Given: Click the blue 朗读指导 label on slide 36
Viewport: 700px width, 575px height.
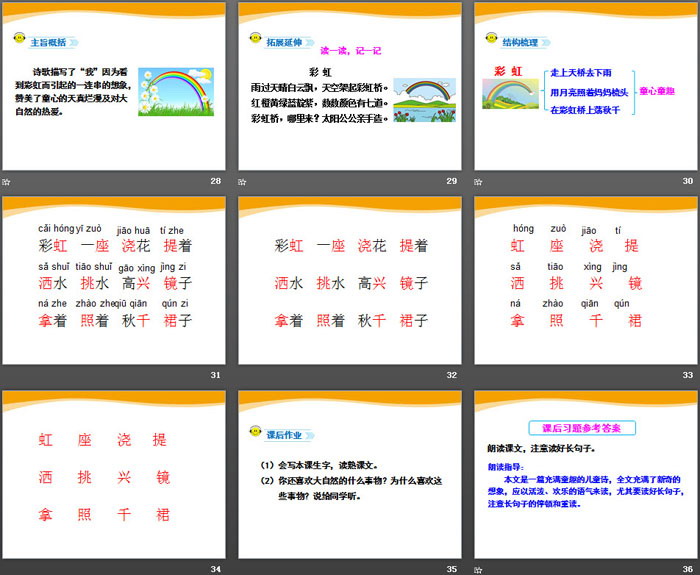Looking at the screenshot, I should [x=506, y=467].
